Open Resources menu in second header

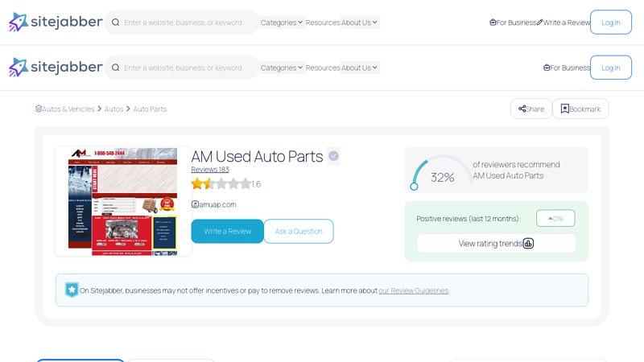click(x=323, y=68)
